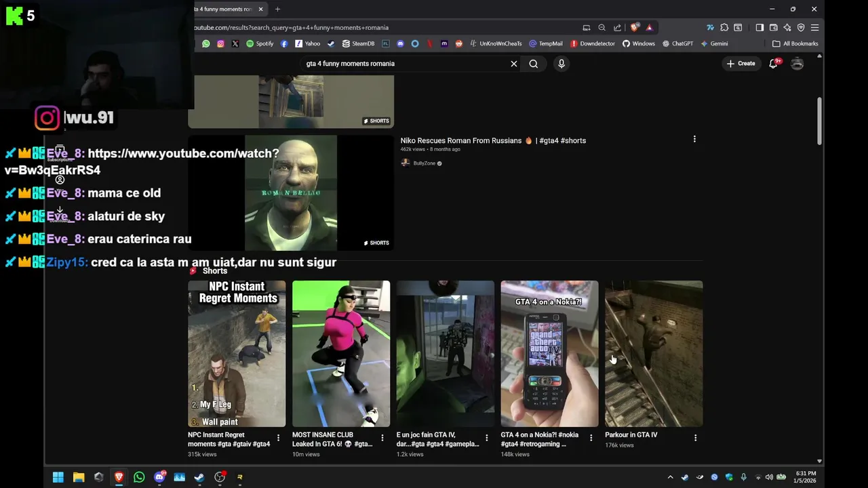The height and width of the screenshot is (488, 868).
Task: Open the Brave Leo AI sparkle icon
Action: (x=787, y=28)
